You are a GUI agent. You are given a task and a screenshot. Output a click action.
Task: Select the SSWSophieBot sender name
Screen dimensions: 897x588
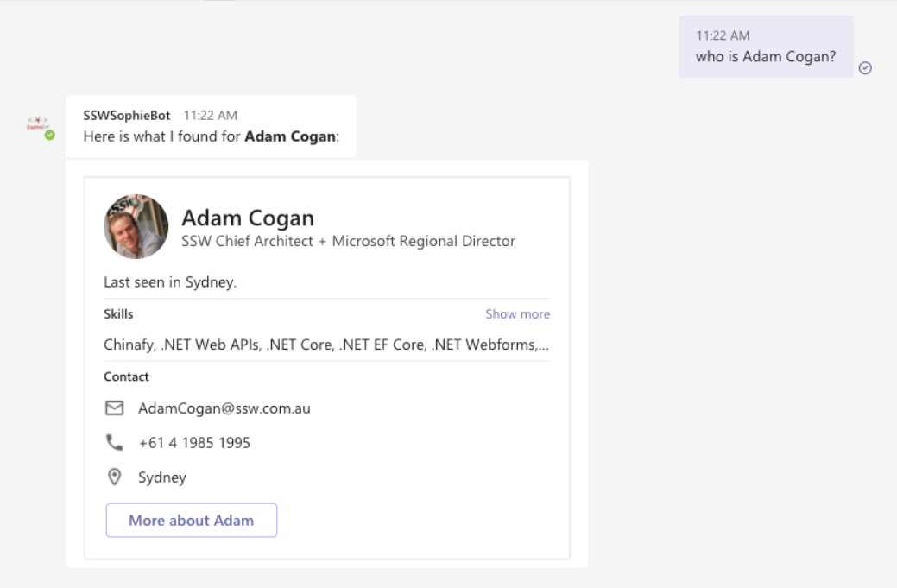pyautogui.click(x=125, y=114)
